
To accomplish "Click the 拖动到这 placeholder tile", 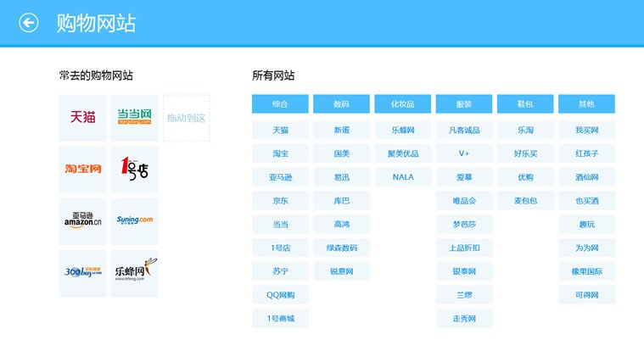I will [x=187, y=118].
